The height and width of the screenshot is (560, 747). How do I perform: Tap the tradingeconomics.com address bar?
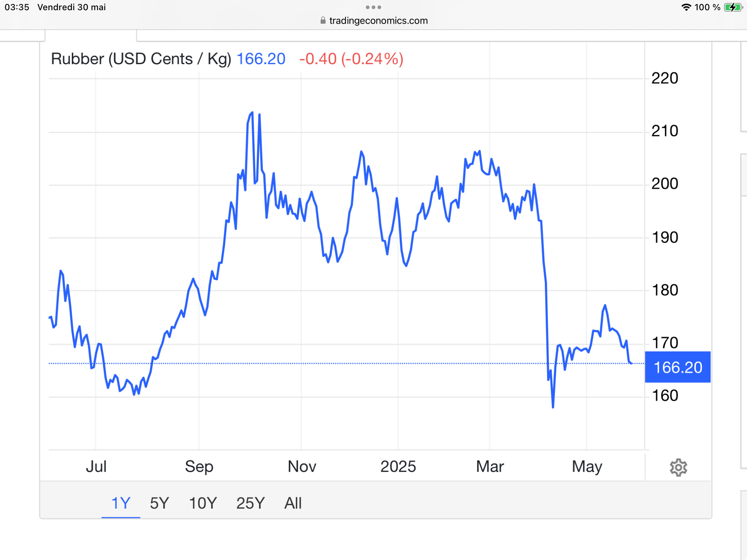click(378, 20)
